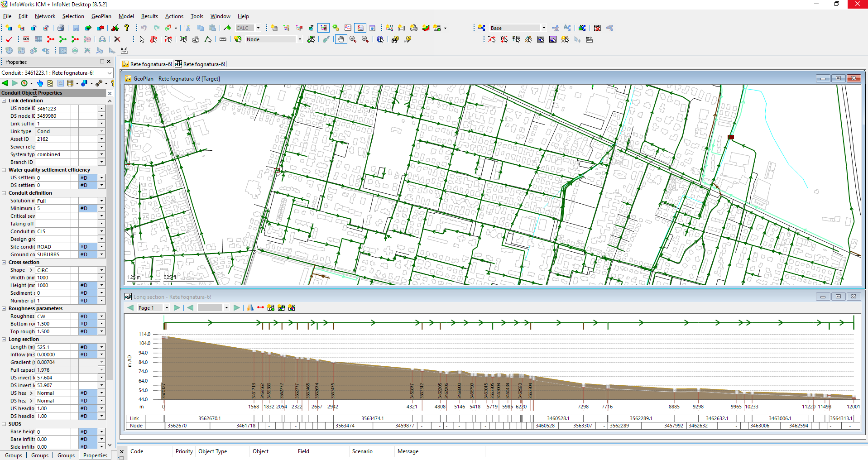
Task: Click the Width field value 1000
Action: [x=53, y=278]
